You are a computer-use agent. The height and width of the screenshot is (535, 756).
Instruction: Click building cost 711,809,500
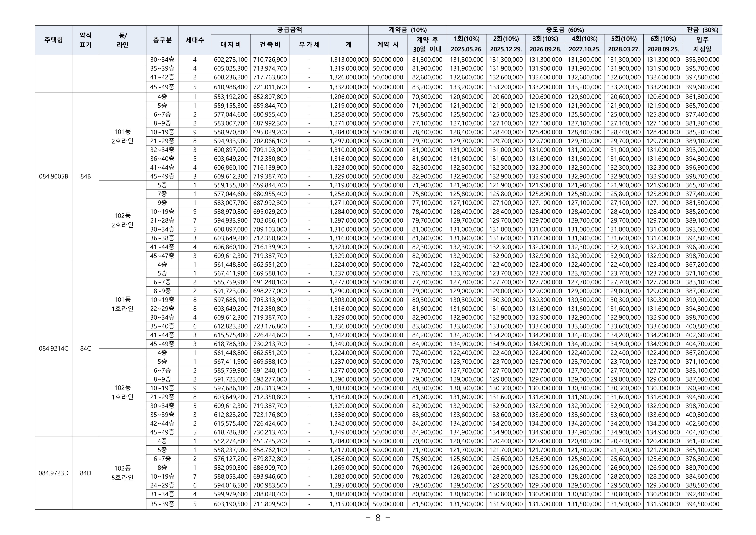coord(270,504)
